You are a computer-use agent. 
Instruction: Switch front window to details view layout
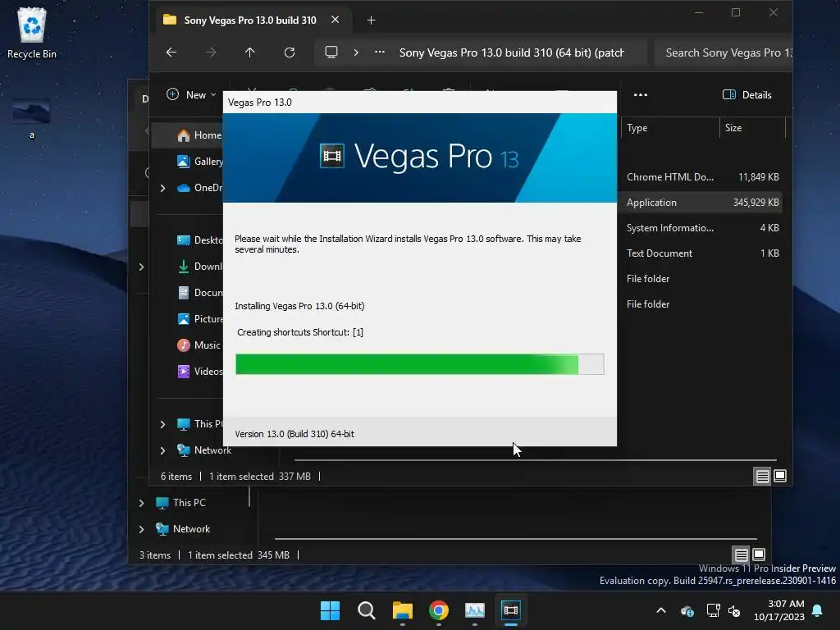tap(762, 476)
